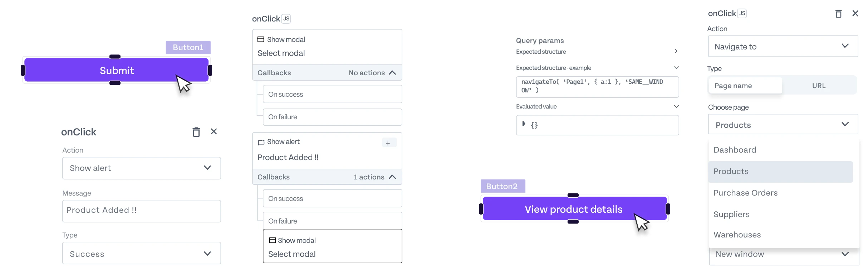Open the Show alert Action dropdown
Screen dimensions: 868x274
pos(141,168)
